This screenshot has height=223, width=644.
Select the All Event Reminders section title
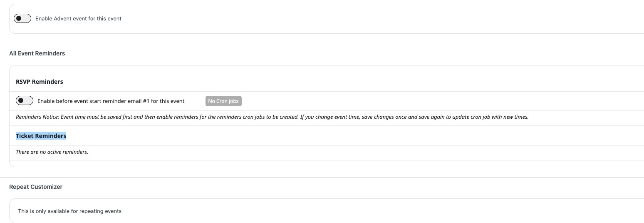pyautogui.click(x=37, y=53)
